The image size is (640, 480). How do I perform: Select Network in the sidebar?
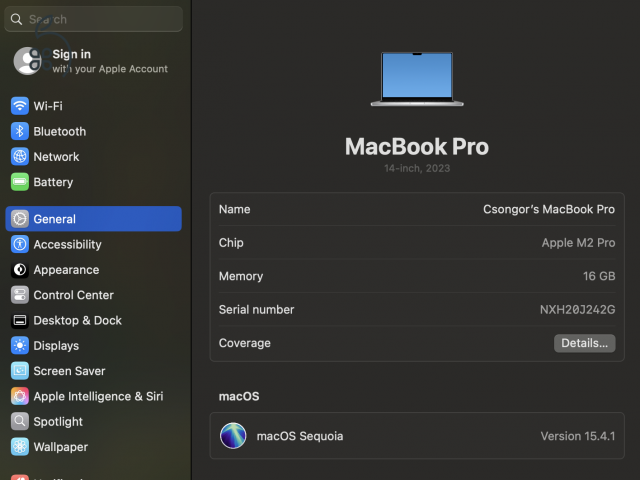click(x=93, y=156)
